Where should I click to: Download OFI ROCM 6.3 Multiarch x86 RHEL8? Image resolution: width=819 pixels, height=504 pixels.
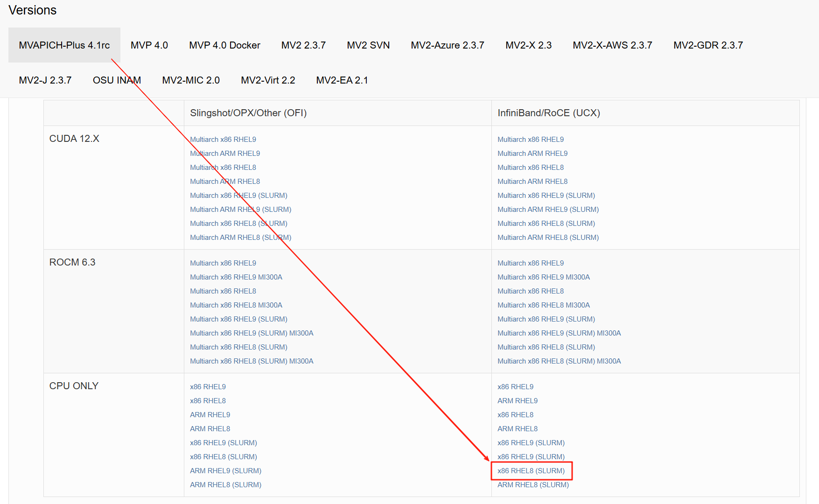coord(223,291)
